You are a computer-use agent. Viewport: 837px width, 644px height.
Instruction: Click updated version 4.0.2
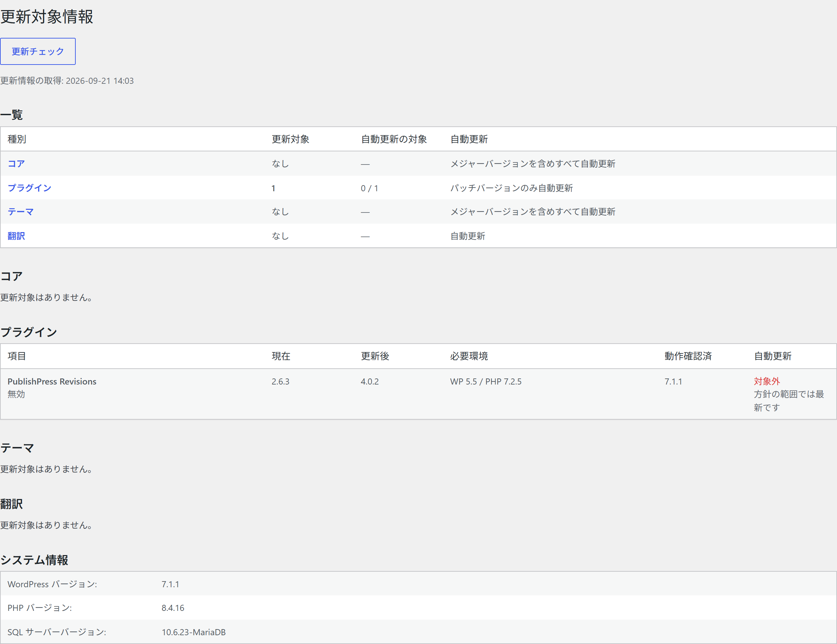pos(369,381)
